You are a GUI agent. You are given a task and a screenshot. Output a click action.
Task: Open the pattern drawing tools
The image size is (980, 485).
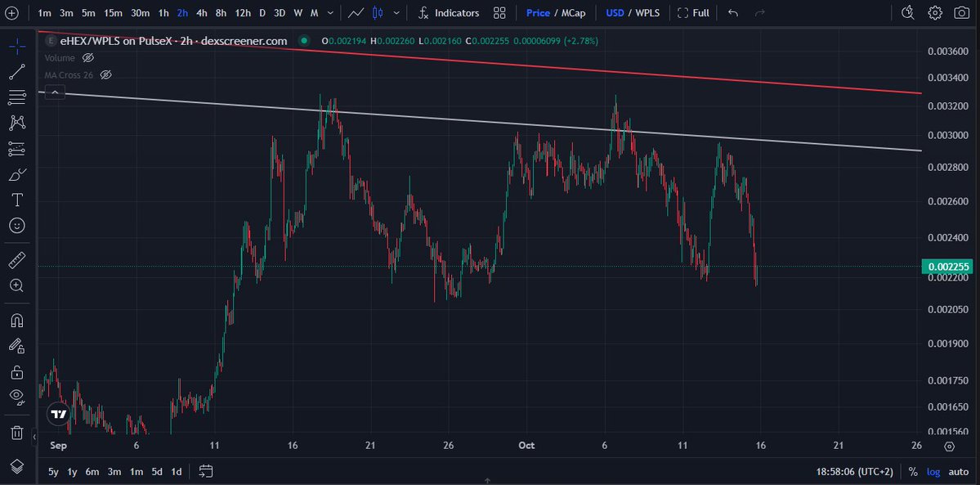(x=17, y=123)
